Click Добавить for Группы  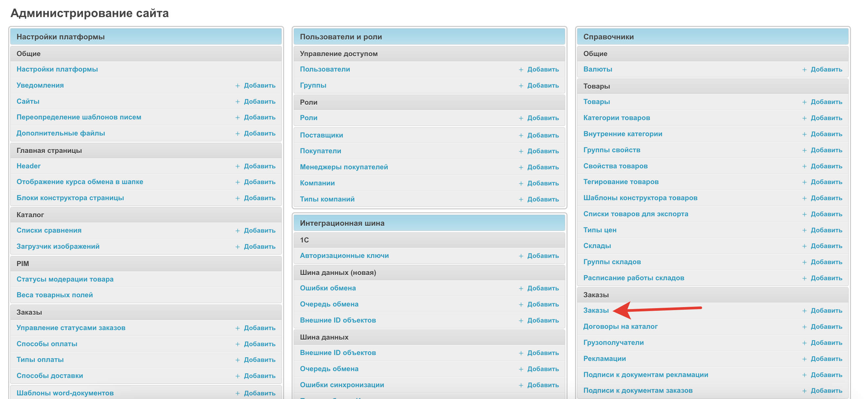click(543, 86)
